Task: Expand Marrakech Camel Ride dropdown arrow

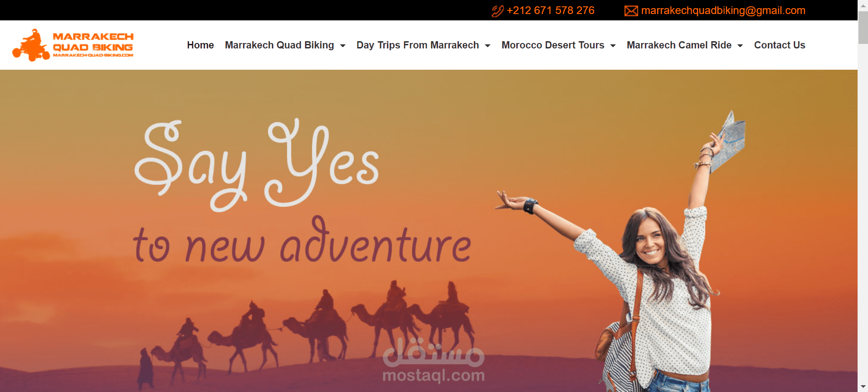Action: pos(740,46)
